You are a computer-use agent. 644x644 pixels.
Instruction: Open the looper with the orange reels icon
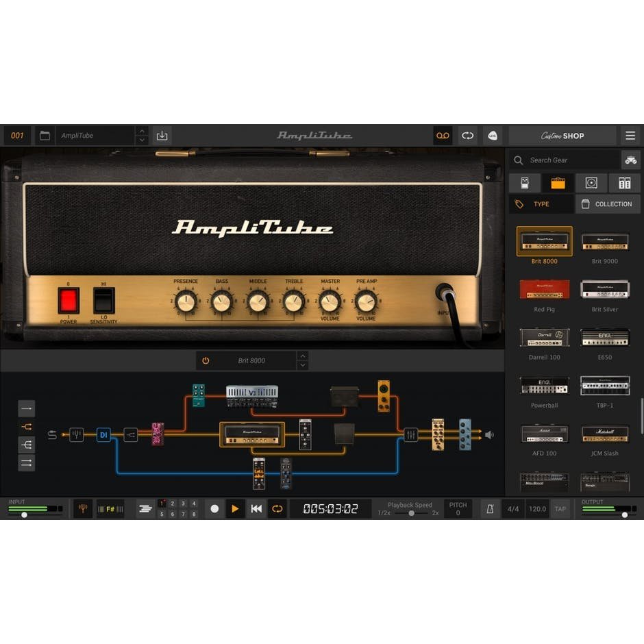(443, 136)
